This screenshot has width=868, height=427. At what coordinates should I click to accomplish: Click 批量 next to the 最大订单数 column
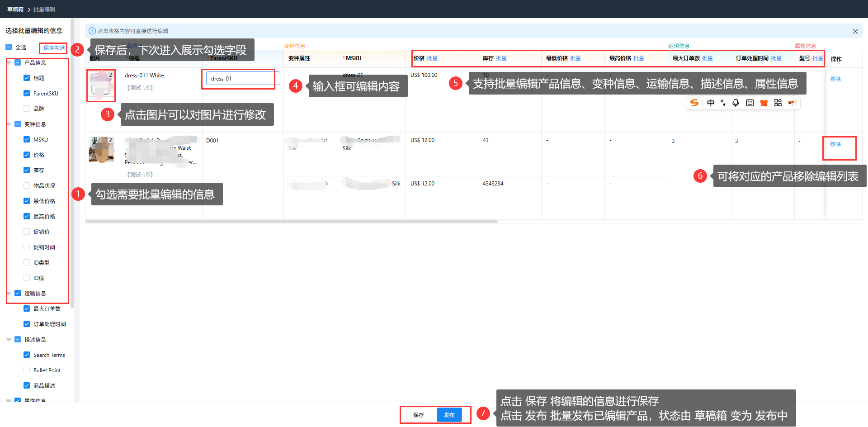pos(708,58)
